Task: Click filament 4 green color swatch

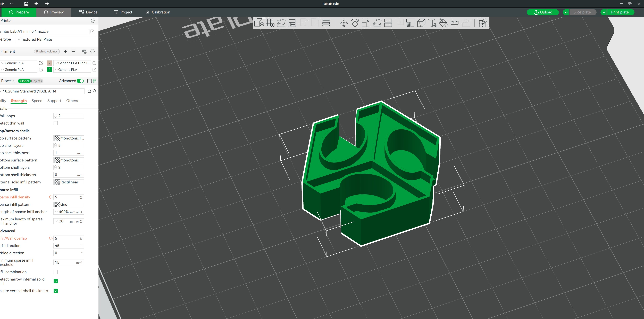Action: click(49, 70)
